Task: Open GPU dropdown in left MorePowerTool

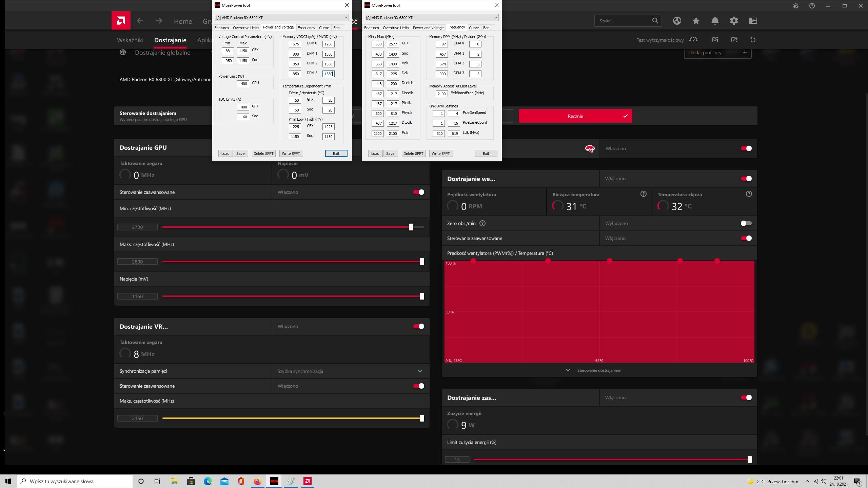Action: [282, 17]
